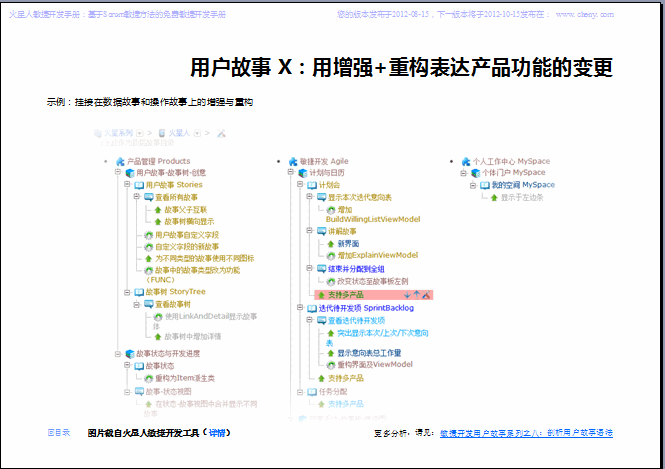Click the speech bubble icon of 讲解故事
The width and height of the screenshot is (665, 469).
[322, 231]
